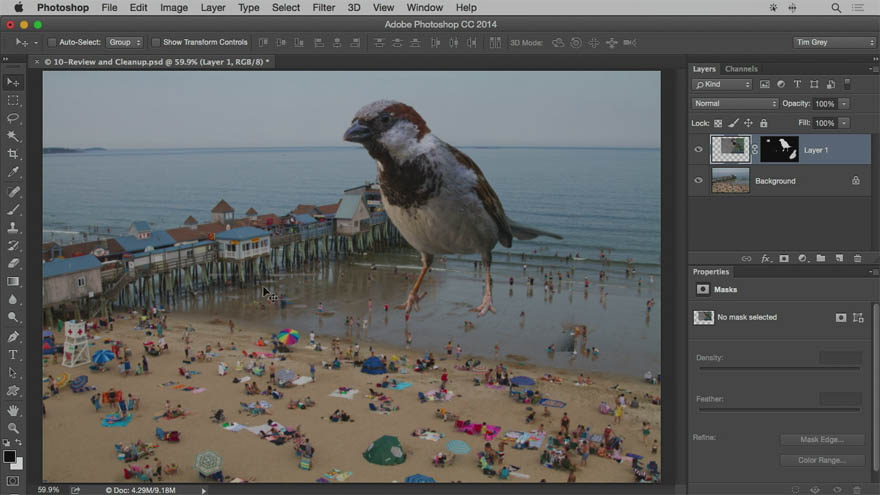Select the Crop tool
Screen dimensions: 880x495
[x=13, y=154]
